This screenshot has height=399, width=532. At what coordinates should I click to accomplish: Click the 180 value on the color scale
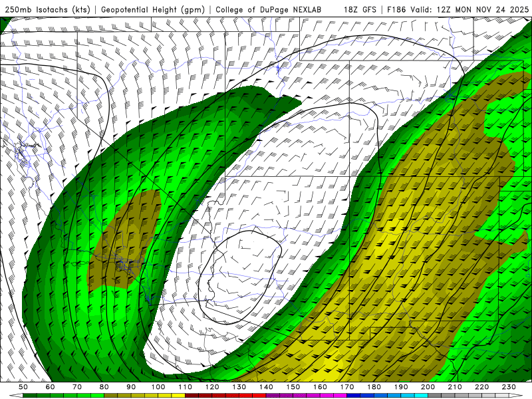pos(374,387)
